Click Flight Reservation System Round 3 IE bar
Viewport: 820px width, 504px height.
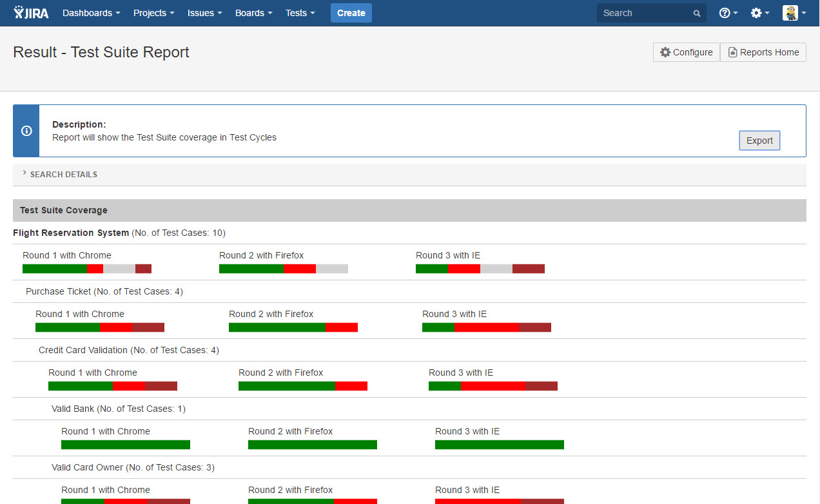[480, 269]
